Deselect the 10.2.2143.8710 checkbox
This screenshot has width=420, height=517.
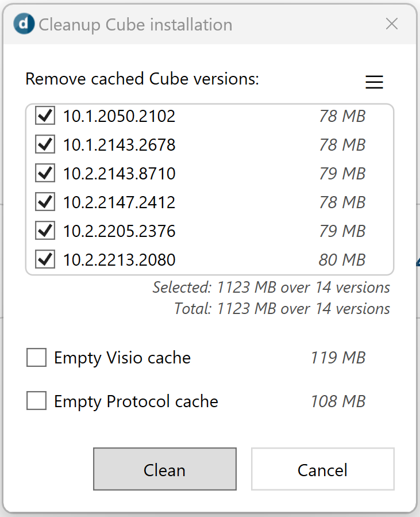tap(45, 173)
